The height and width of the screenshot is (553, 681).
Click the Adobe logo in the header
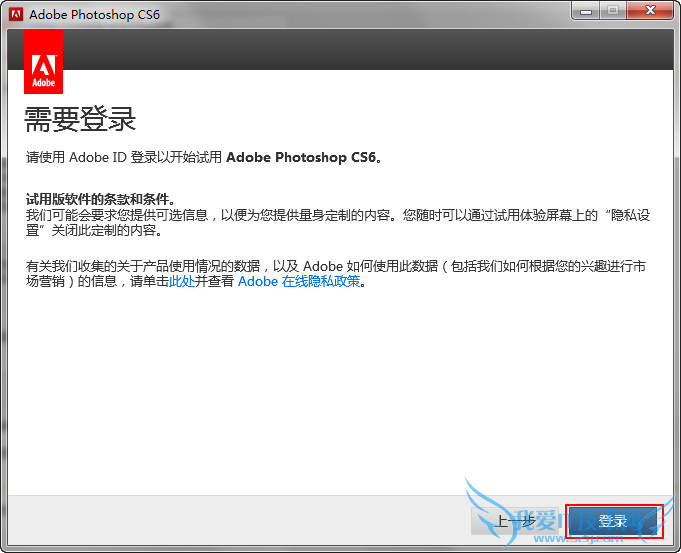pos(43,62)
